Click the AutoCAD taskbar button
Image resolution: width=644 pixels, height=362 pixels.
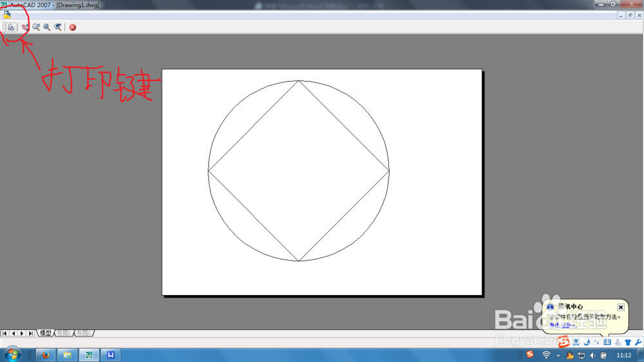[x=89, y=355]
